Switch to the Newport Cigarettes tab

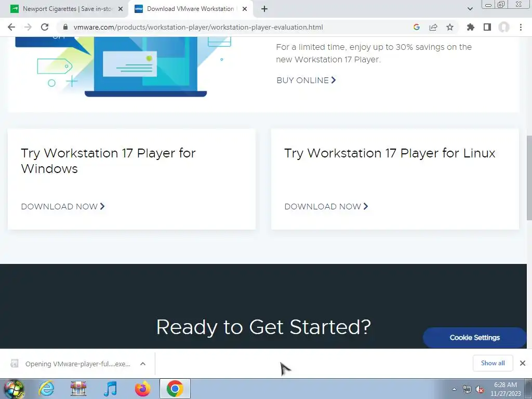click(x=67, y=9)
